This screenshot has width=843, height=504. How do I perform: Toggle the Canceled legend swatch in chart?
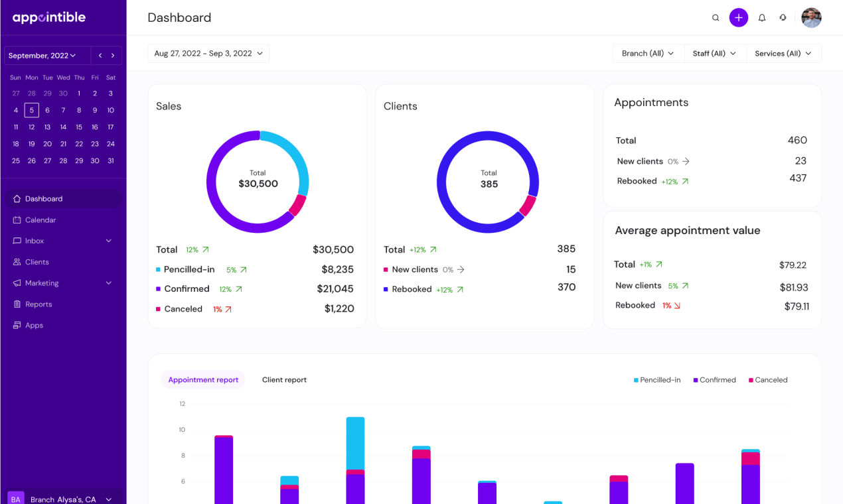[751, 380]
